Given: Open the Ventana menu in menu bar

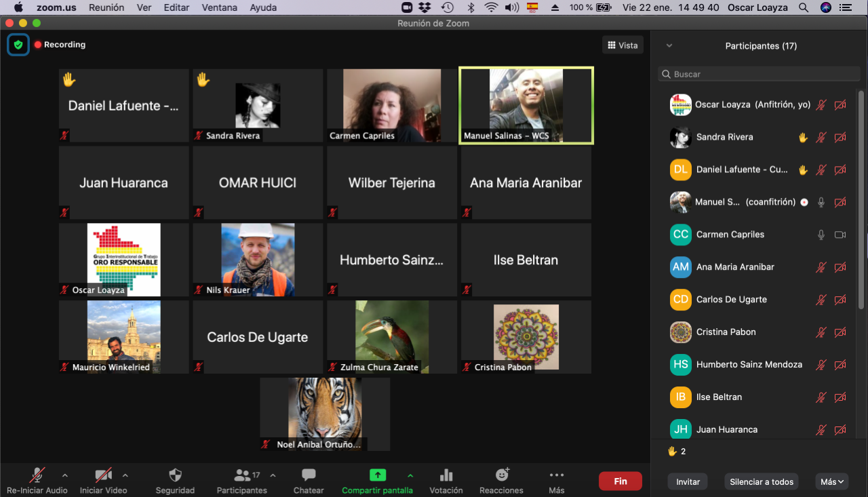Looking at the screenshot, I should point(219,7).
